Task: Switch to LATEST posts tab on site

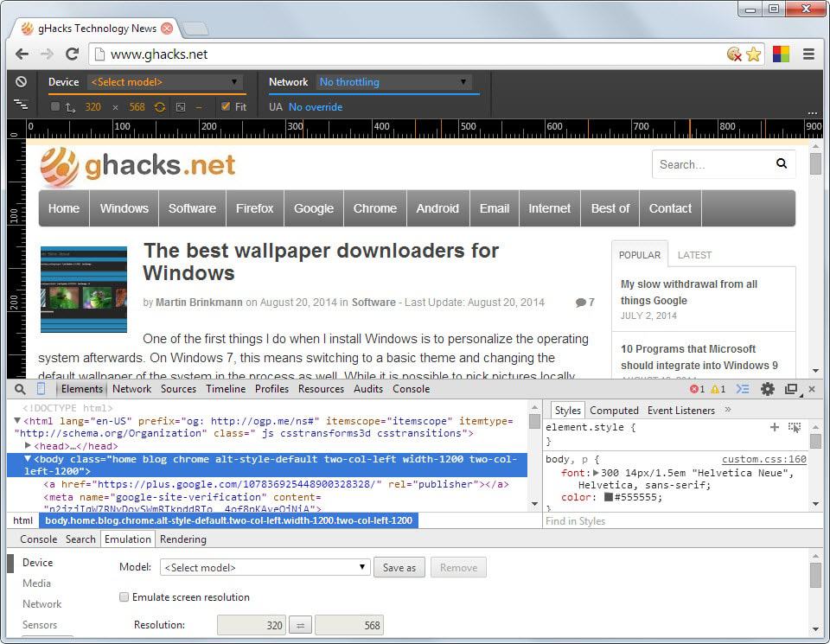Action: click(x=694, y=255)
